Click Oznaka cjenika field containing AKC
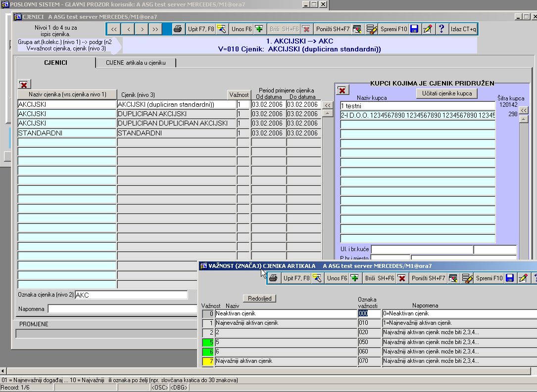The height and width of the screenshot is (392, 537). point(131,295)
